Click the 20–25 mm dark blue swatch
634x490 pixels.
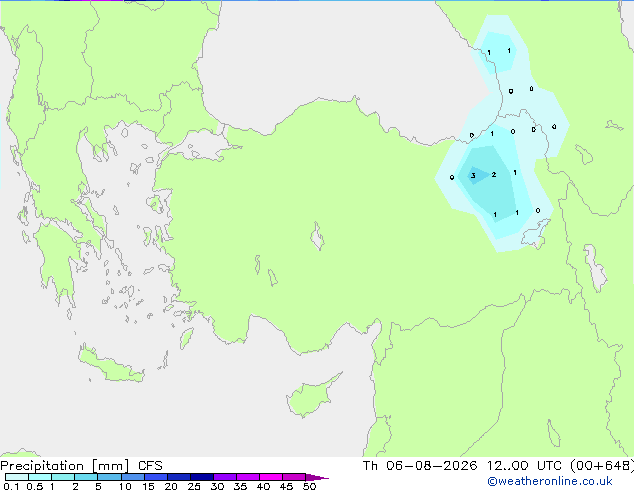click(x=179, y=477)
